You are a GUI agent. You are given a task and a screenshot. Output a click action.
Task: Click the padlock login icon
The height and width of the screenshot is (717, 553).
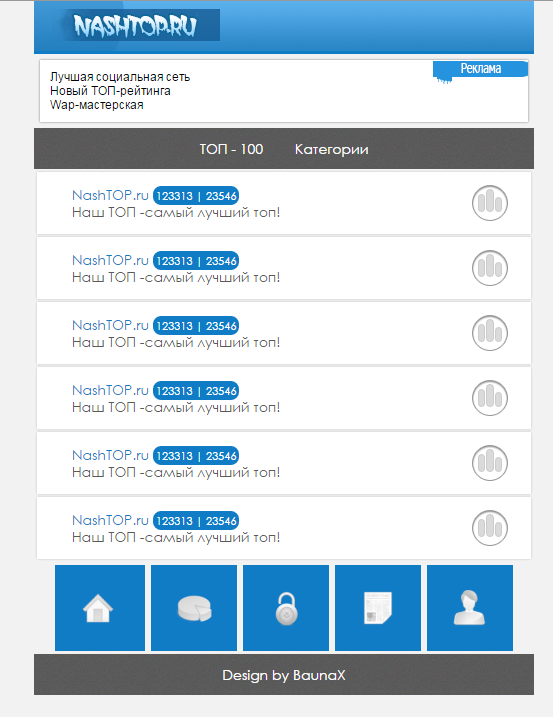tap(286, 608)
